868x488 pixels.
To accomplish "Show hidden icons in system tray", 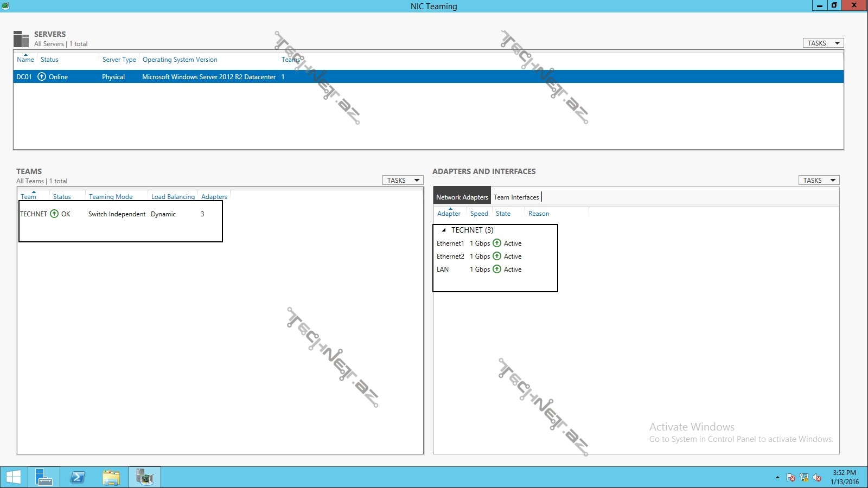I will tap(777, 478).
